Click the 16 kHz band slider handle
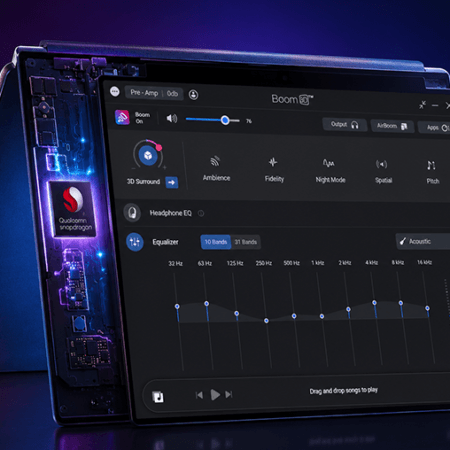Viewport: 450px width, 450px height. 427,308
